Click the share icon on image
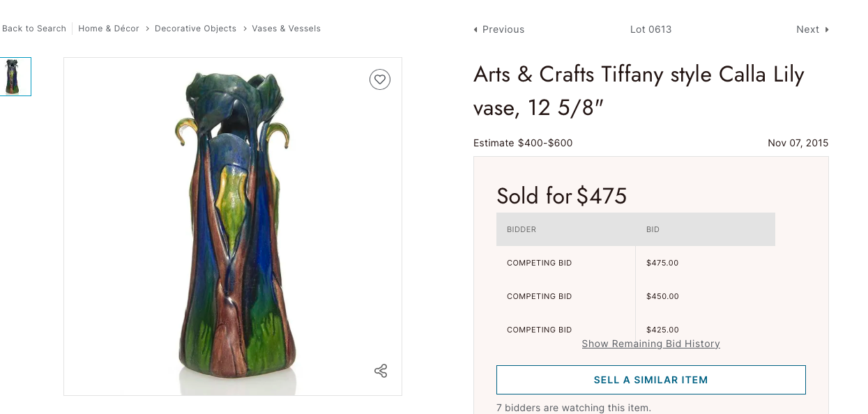The image size is (868, 414). tap(381, 371)
